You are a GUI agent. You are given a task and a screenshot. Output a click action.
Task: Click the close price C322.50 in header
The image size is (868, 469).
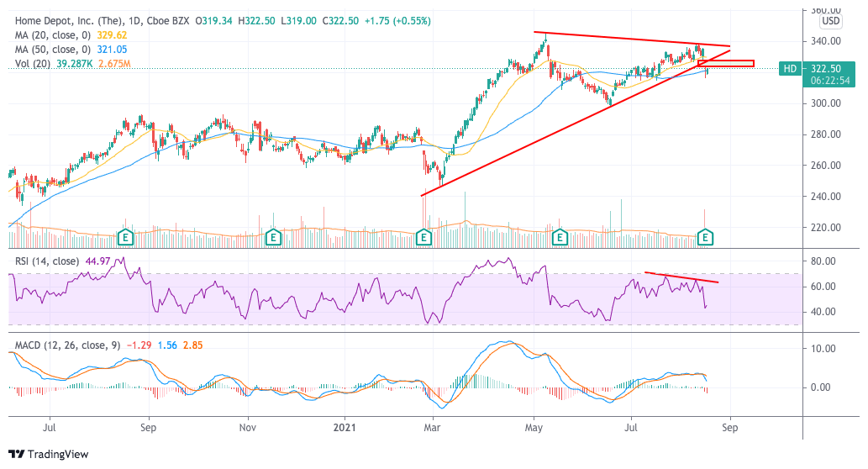pos(340,21)
